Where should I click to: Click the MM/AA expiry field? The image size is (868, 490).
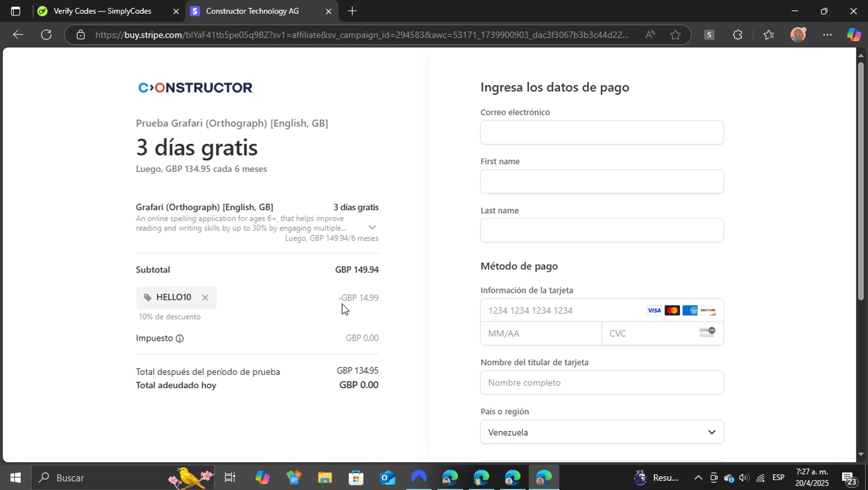pyautogui.click(x=541, y=334)
